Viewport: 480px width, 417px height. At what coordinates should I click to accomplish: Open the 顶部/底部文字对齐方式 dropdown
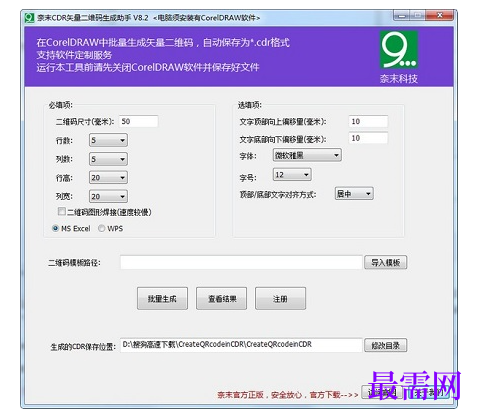click(354, 194)
